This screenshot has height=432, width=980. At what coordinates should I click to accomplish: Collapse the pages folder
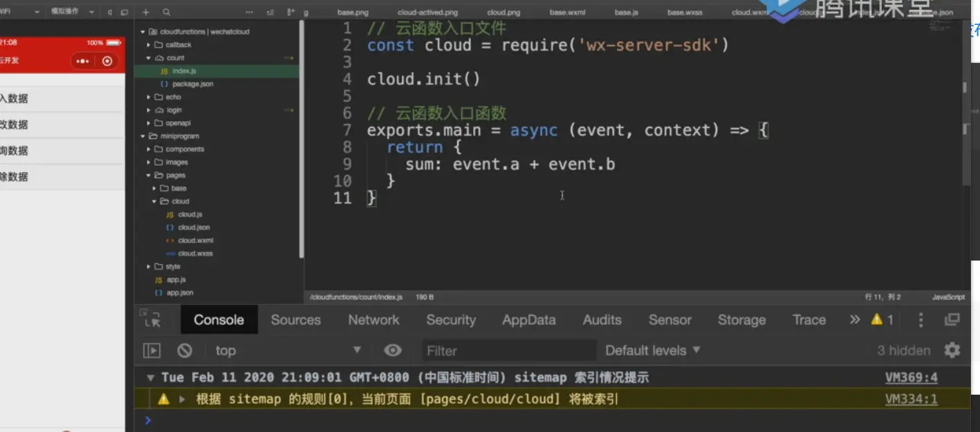(149, 176)
